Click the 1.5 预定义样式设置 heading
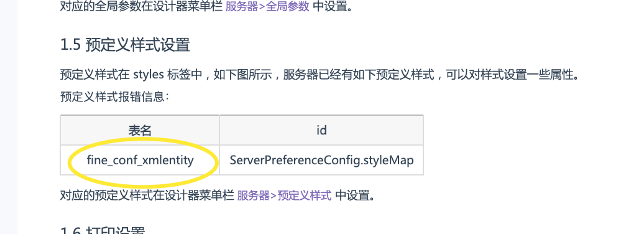The height and width of the screenshot is (234, 644). click(125, 45)
